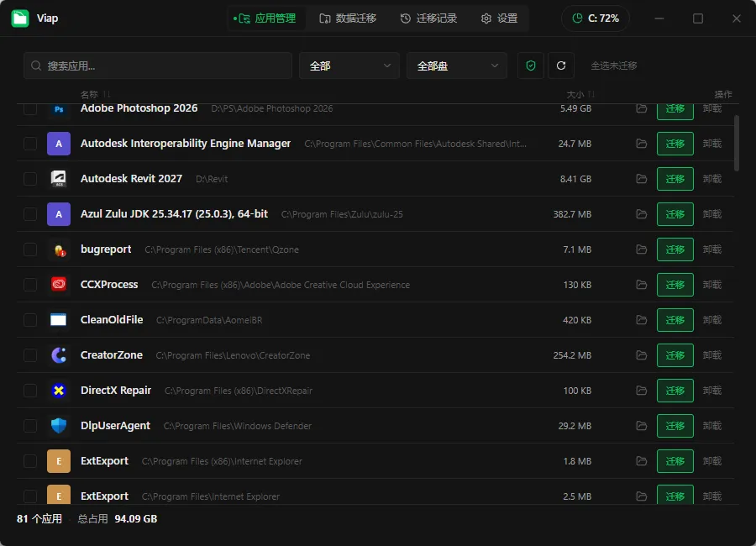Click the CreatorZone app icon
756x546 pixels.
coord(59,355)
